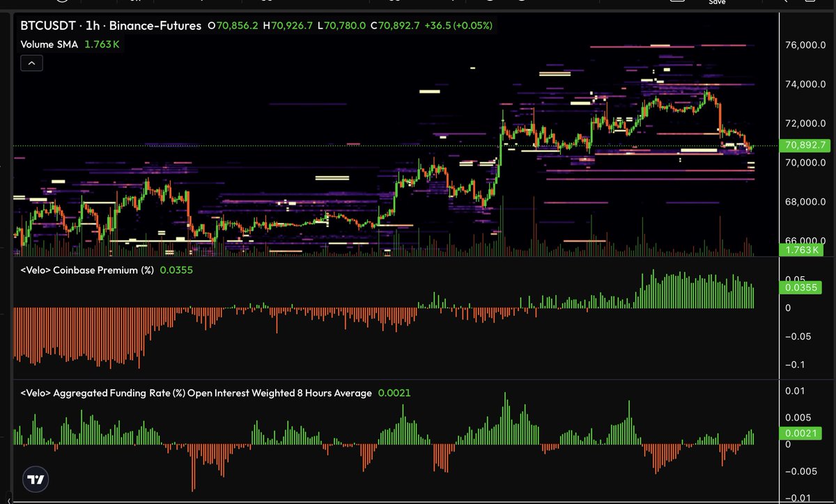Click the 0.0355 Coinbase Premium axis tag
Screen dimensions: 836x504
(x=801, y=287)
